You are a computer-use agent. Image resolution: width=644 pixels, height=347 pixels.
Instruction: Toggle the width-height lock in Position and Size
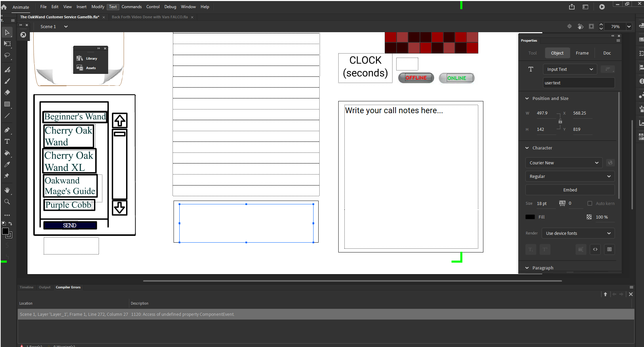(560, 121)
